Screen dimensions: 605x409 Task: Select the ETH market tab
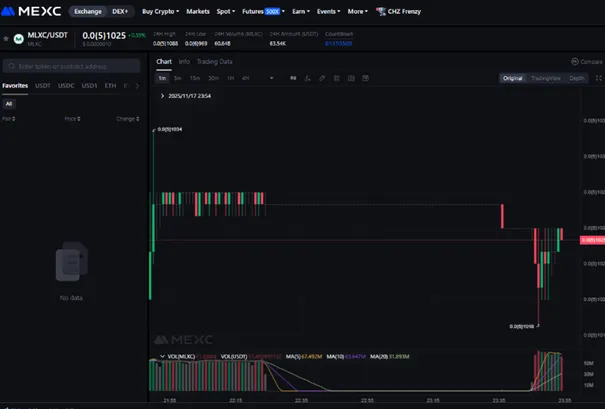coord(110,86)
